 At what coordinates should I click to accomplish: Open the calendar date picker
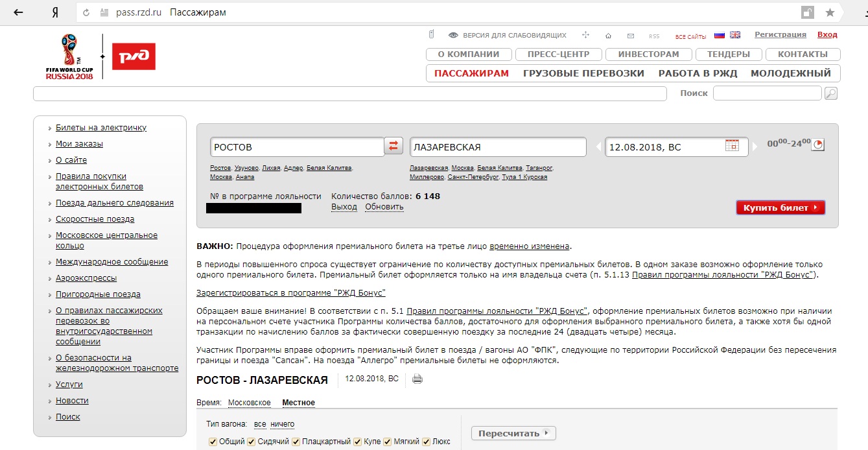732,146
